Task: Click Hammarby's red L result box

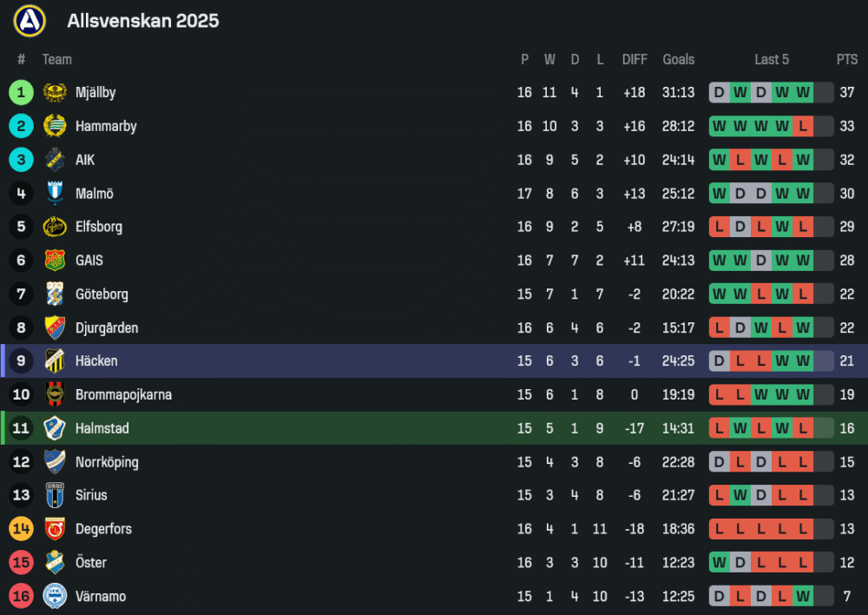Action: (x=803, y=126)
